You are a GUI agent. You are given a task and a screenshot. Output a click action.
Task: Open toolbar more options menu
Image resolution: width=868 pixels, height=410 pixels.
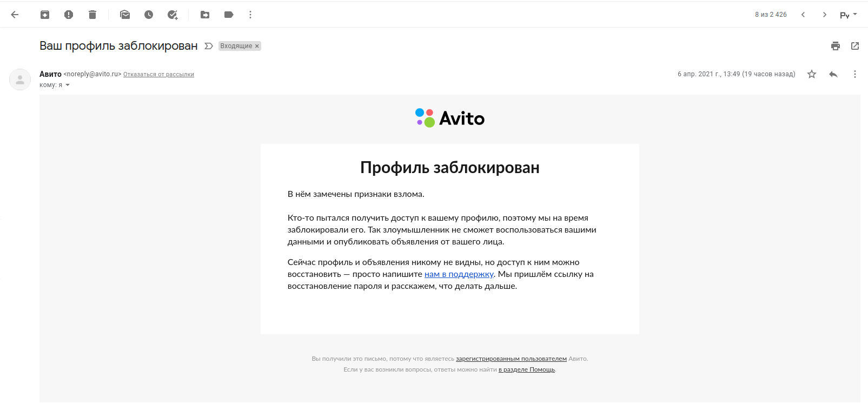click(x=250, y=15)
